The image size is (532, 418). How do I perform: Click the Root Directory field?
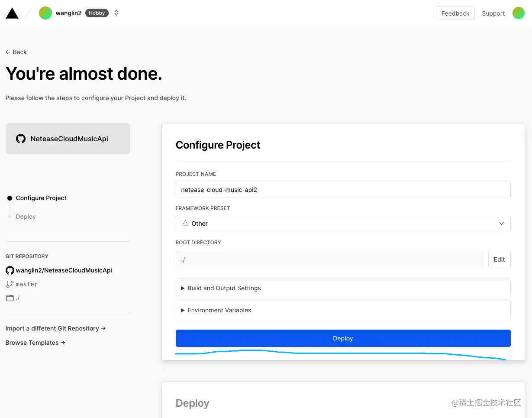329,259
